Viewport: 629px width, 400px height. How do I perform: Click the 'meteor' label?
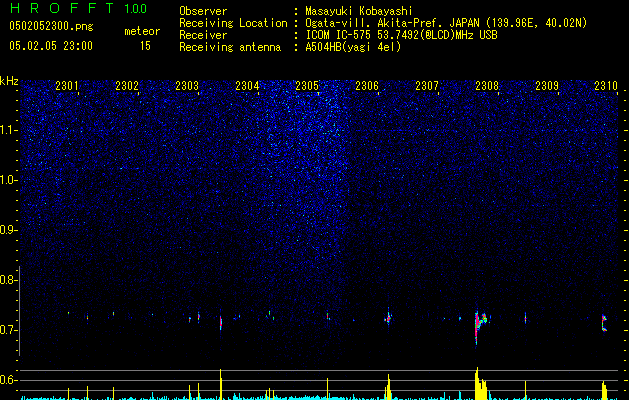(142, 31)
